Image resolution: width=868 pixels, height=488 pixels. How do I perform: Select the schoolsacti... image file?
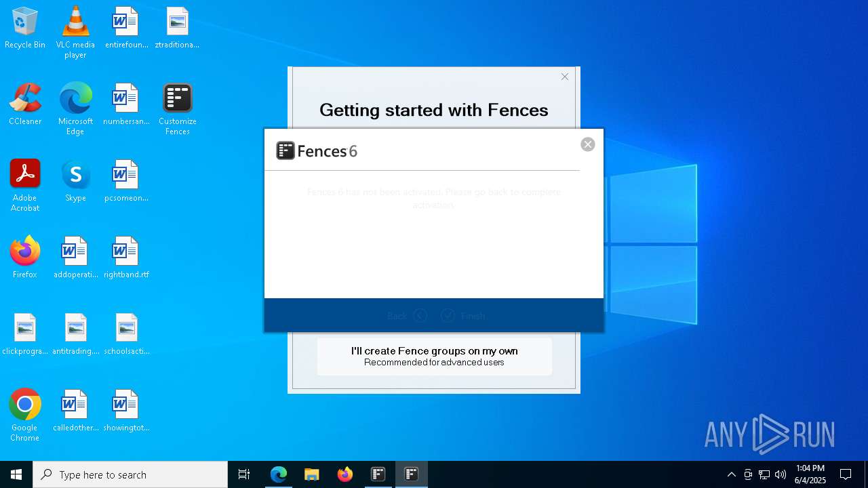[x=126, y=335]
